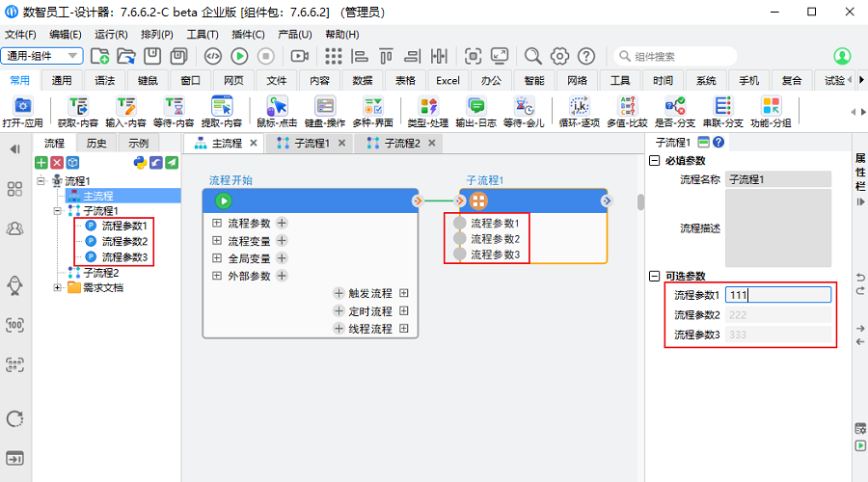Collapse the 必填参数 section
This screenshot has width=868, height=482.
[655, 161]
